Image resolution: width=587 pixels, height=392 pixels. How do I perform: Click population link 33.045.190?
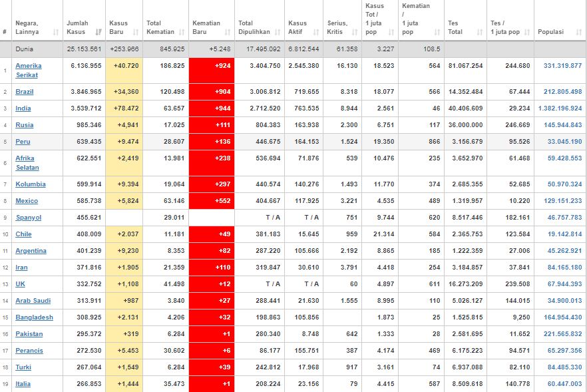[x=564, y=142]
